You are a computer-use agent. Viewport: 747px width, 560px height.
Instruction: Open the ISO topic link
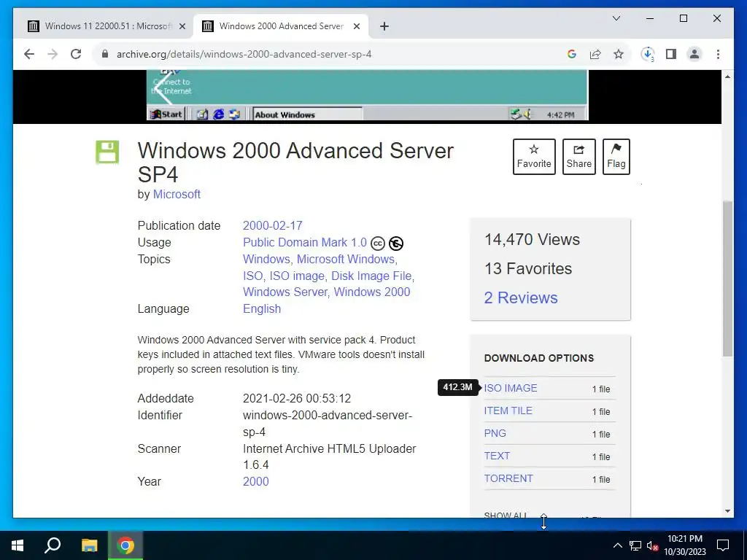(253, 276)
